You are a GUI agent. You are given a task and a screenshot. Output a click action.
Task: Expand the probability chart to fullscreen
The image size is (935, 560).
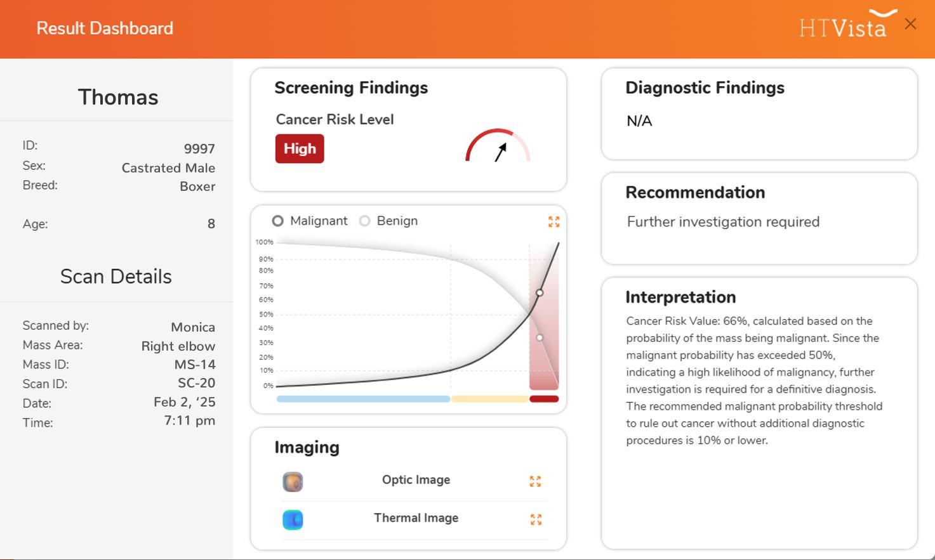tap(554, 221)
